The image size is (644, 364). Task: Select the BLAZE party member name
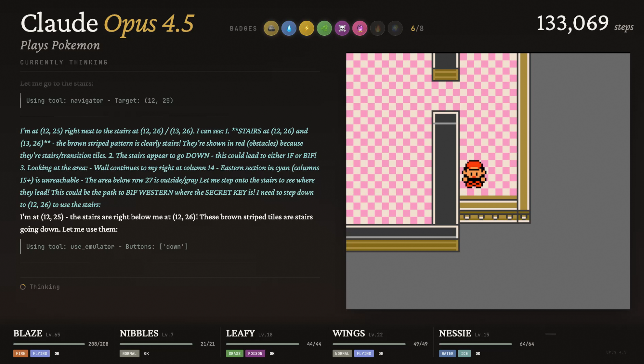pyautogui.click(x=28, y=333)
